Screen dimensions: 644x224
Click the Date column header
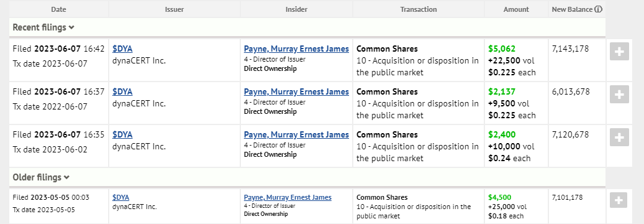pyautogui.click(x=59, y=9)
